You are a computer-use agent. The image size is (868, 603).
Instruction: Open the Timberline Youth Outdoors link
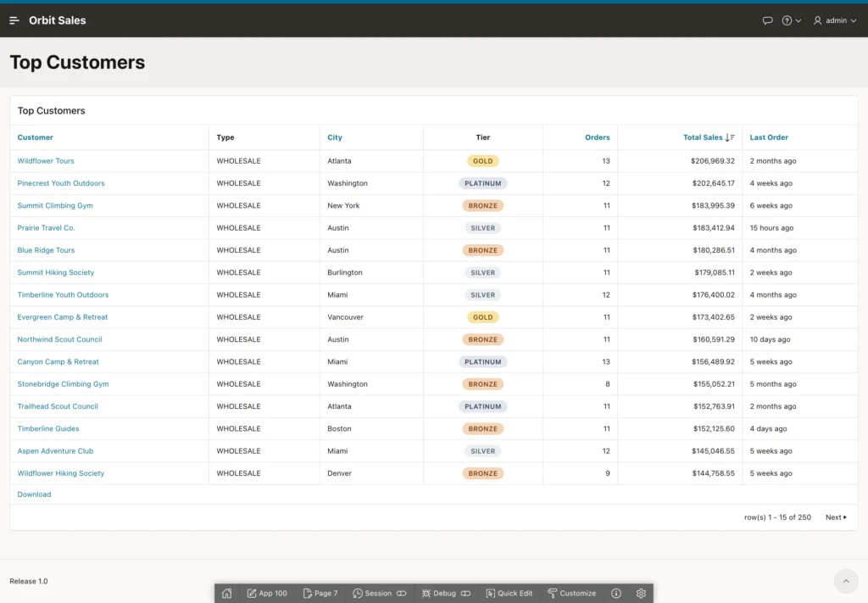(63, 294)
